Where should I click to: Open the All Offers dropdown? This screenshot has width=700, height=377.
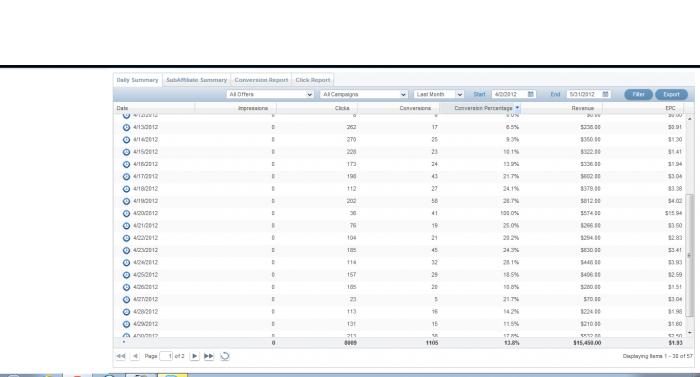click(x=270, y=94)
